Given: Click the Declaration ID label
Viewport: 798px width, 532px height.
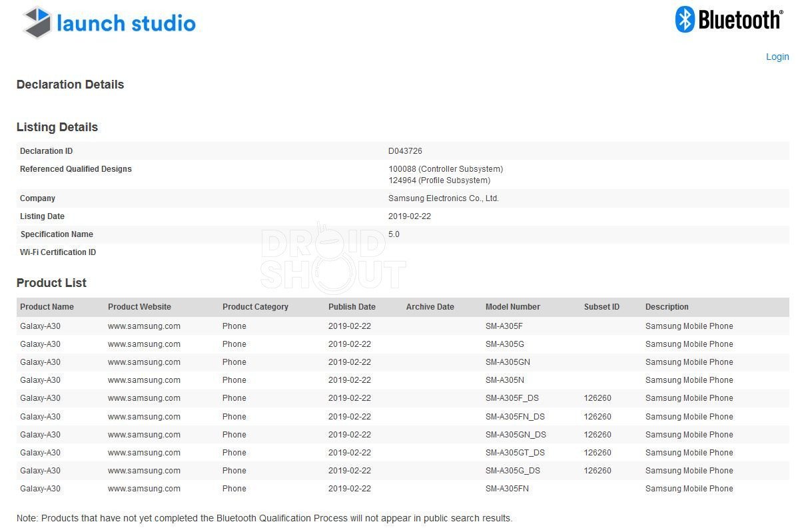Looking at the screenshot, I should tap(47, 151).
